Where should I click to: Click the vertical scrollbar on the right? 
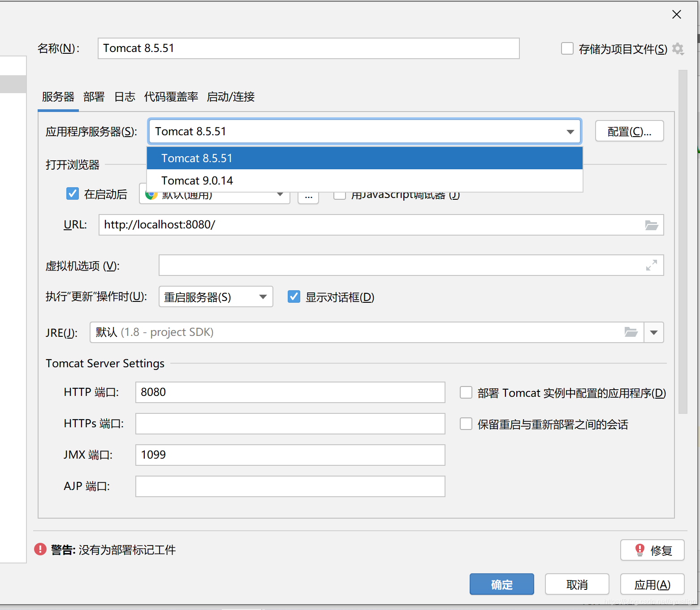click(x=683, y=242)
